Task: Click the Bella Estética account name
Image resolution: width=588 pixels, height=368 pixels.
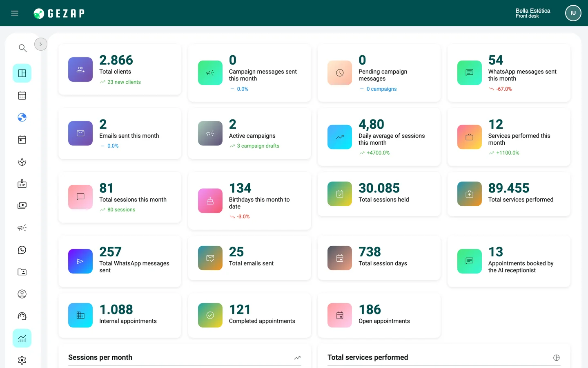Action: (533, 11)
